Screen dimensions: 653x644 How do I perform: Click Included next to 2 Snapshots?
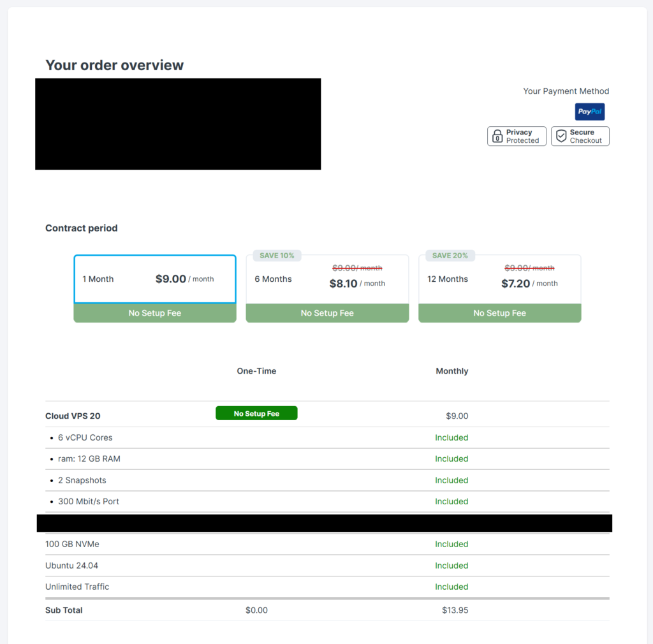pyautogui.click(x=451, y=480)
